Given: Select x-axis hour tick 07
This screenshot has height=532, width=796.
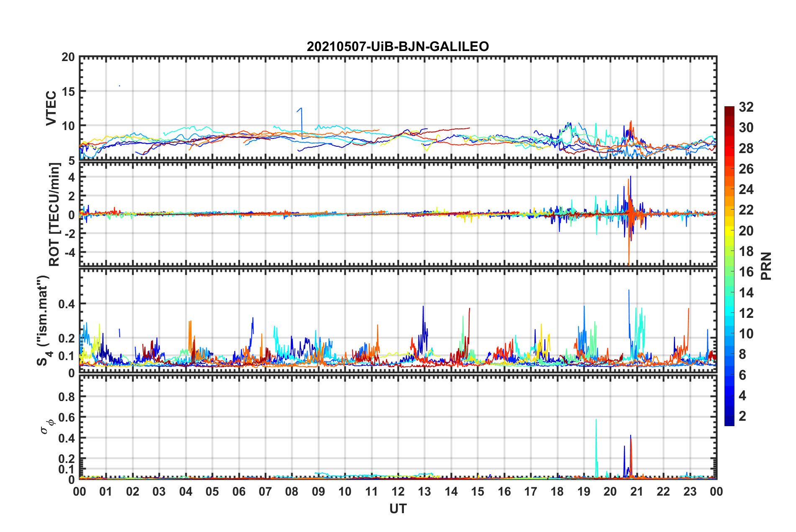Looking at the screenshot, I should point(265,491).
